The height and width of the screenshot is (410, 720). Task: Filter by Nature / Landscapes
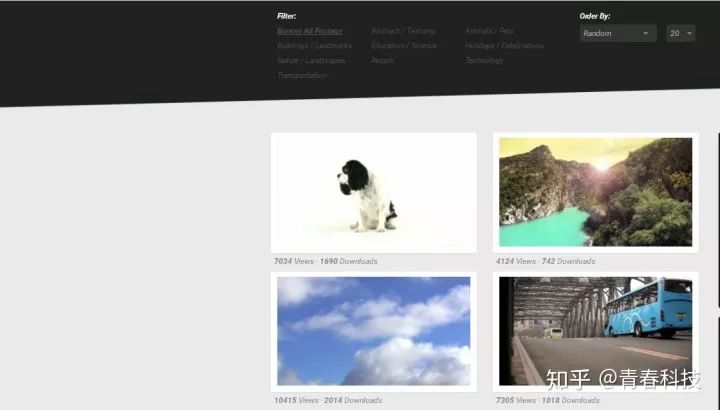pyautogui.click(x=311, y=60)
